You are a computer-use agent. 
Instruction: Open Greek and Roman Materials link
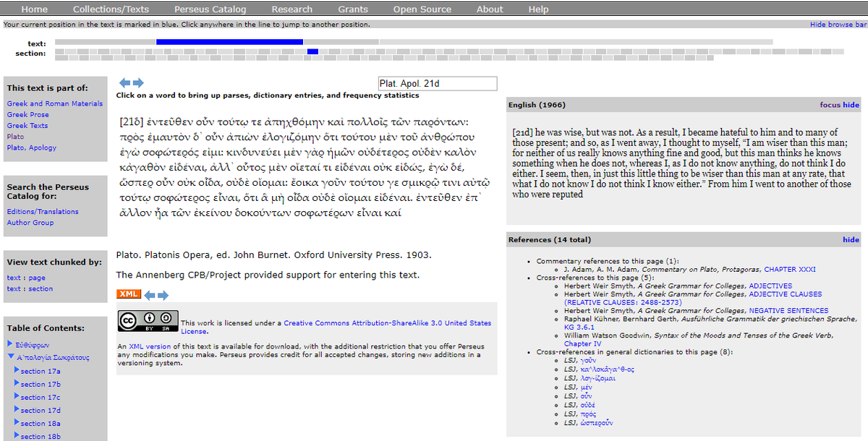coord(55,104)
